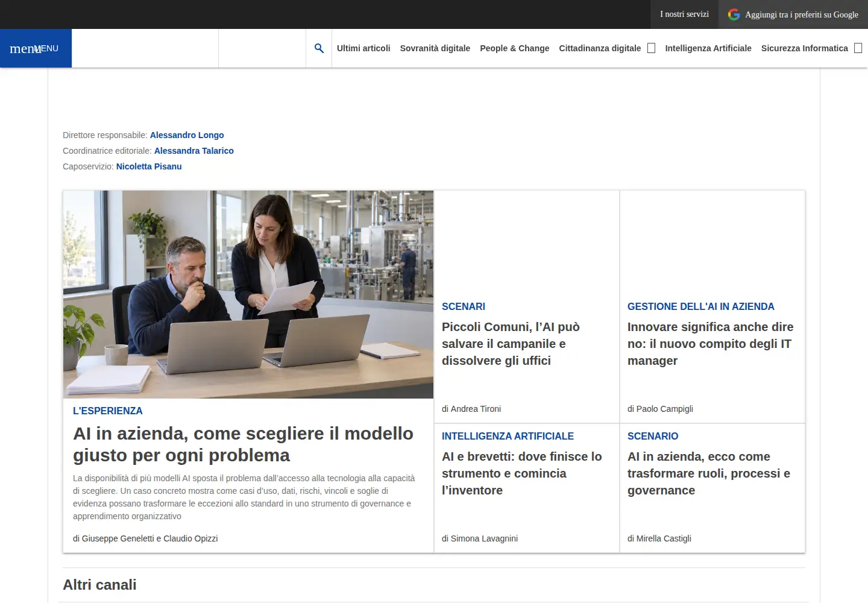Open Nicoletta Pisanu author link
Screen dimensions: 868x603
[149, 166]
